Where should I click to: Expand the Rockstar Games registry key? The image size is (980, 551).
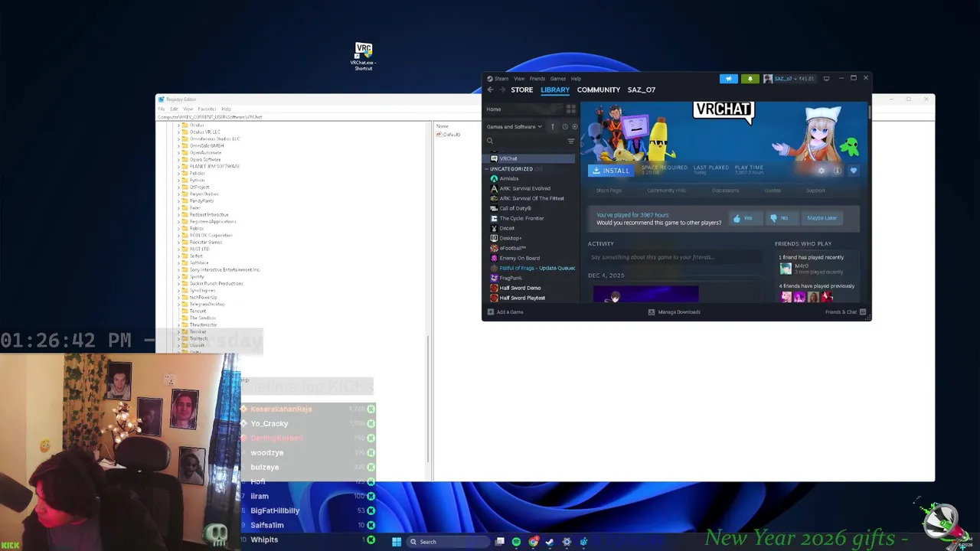(x=179, y=242)
